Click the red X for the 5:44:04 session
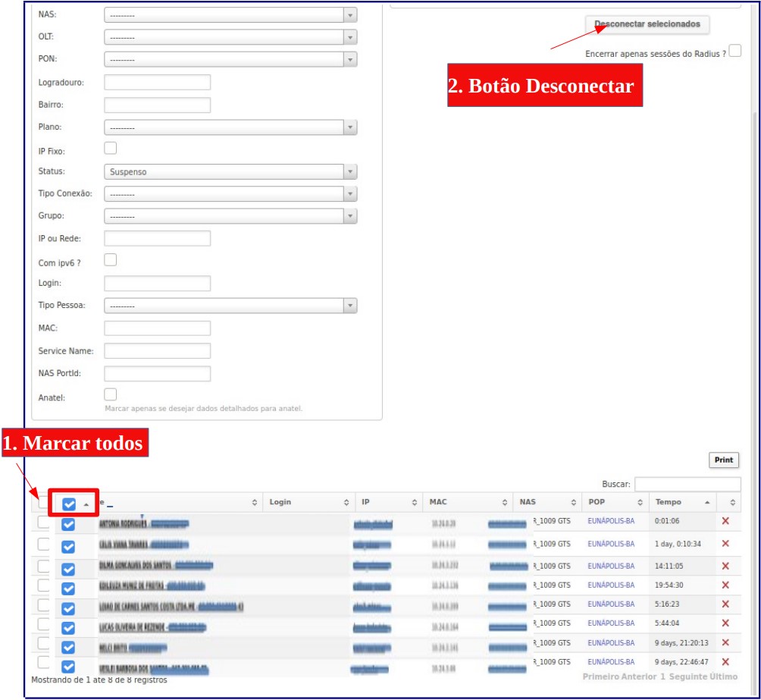 tap(725, 623)
